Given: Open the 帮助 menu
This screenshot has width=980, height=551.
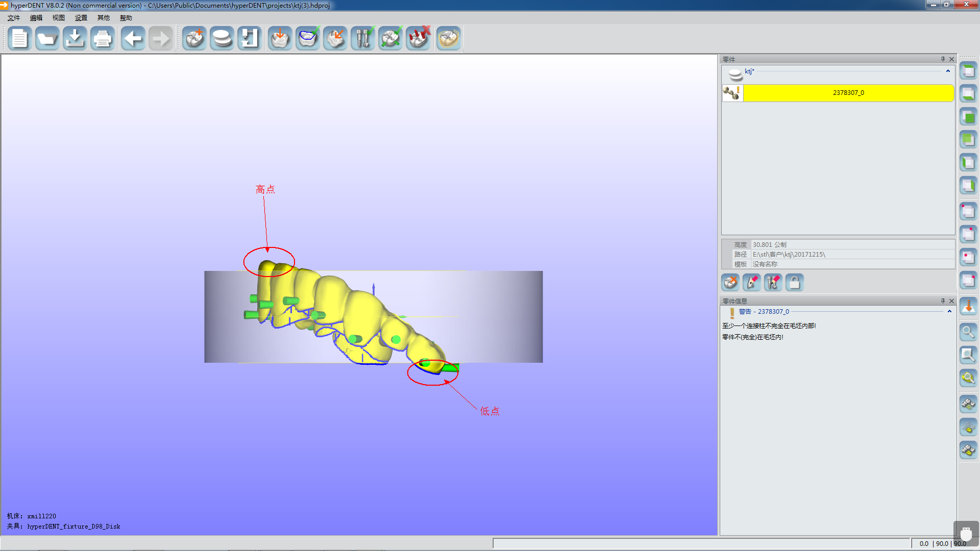Looking at the screenshot, I should [x=126, y=18].
